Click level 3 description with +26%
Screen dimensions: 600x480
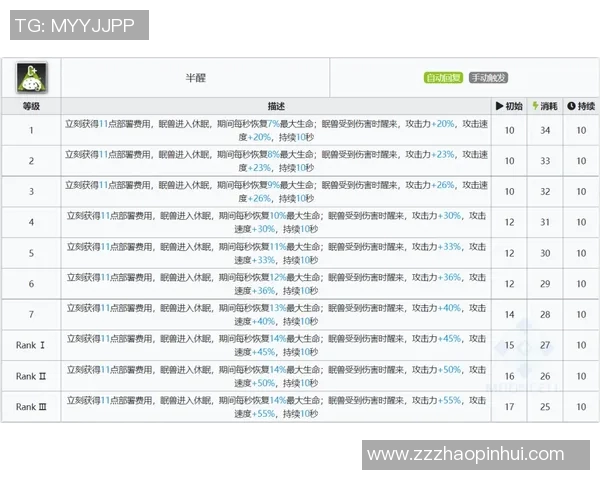pyautogui.click(x=276, y=191)
